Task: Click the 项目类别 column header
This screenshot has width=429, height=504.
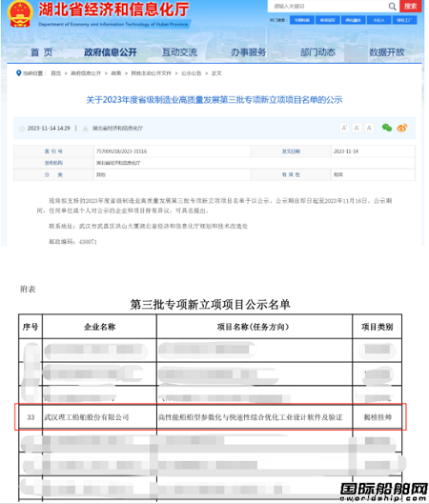Action: click(x=378, y=327)
